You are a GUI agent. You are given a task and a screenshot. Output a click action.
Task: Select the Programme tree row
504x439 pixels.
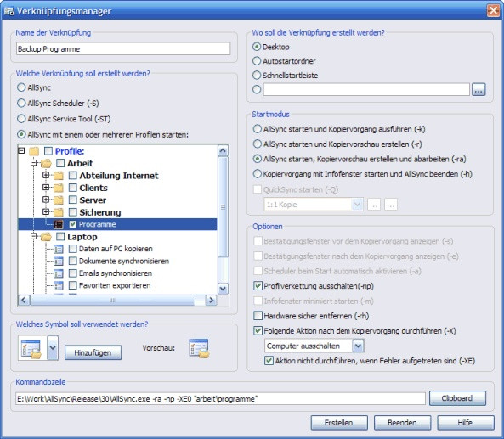pos(117,224)
